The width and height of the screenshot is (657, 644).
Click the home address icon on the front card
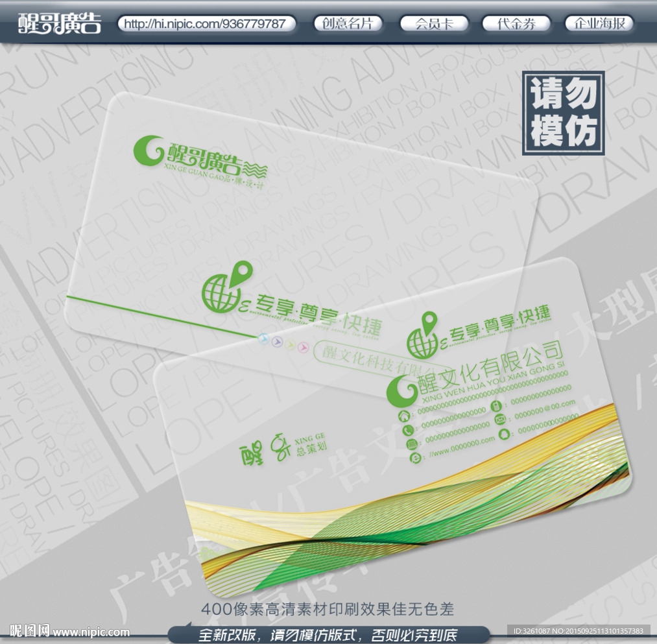point(404,416)
